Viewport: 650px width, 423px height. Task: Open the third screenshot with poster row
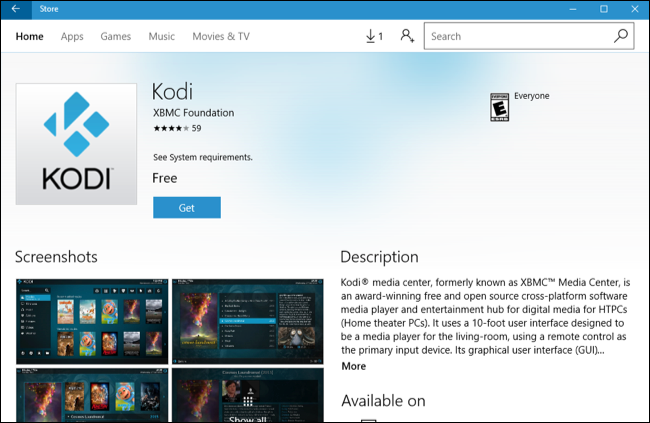pos(92,395)
